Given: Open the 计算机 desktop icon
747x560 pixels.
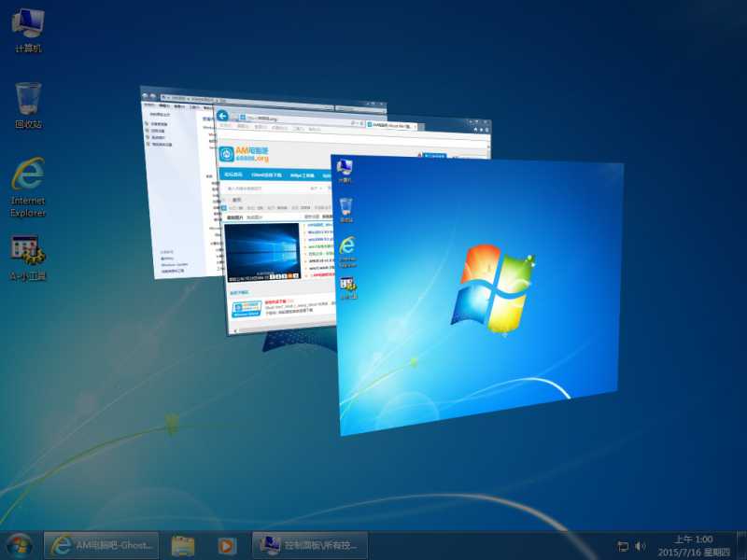Looking at the screenshot, I should tap(28, 31).
